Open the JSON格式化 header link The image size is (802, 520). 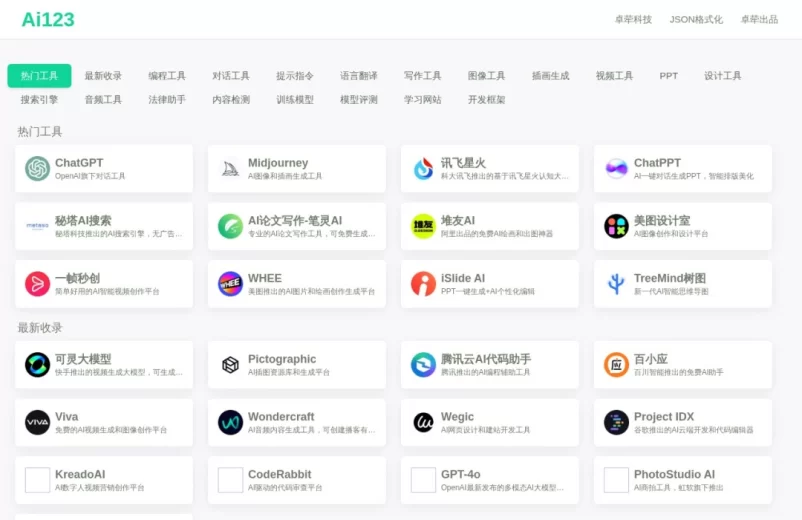[696, 19]
